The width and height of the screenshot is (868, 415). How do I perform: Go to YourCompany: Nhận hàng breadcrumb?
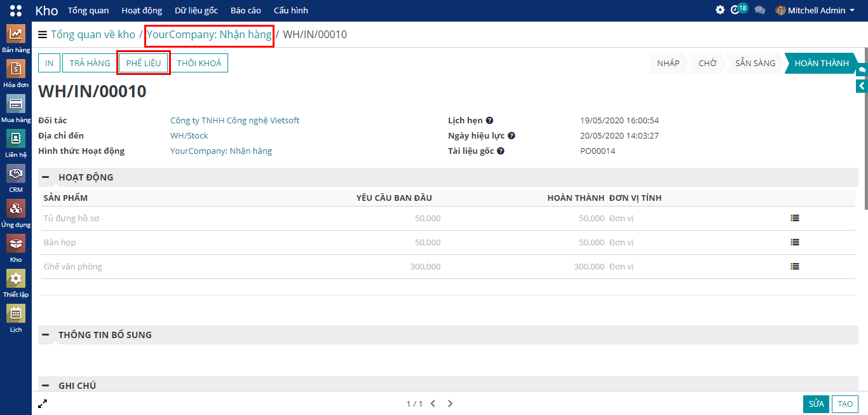[209, 34]
